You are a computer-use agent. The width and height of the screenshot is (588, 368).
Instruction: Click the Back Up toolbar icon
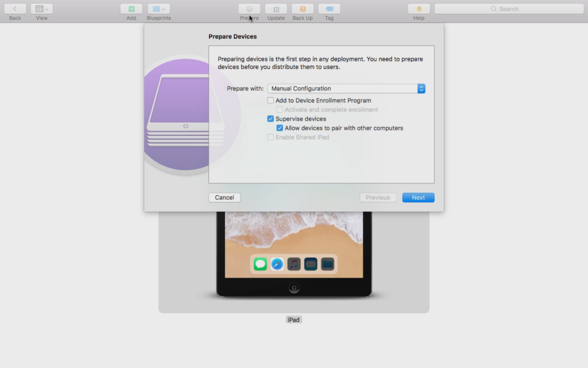tap(303, 9)
